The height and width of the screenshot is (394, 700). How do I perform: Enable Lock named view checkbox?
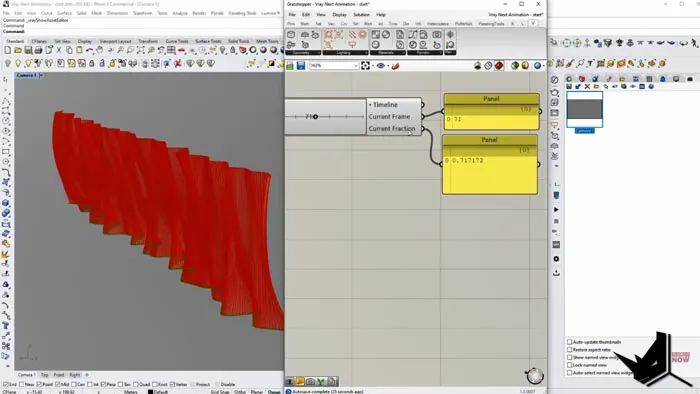570,365
